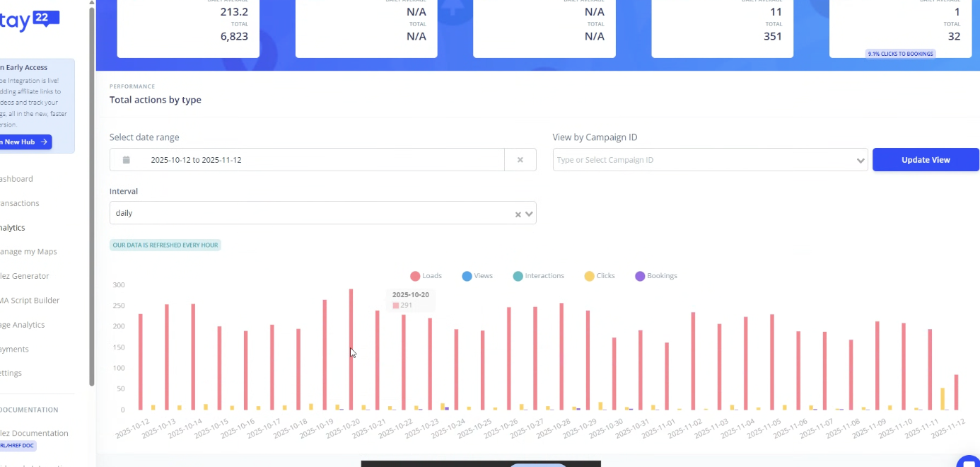This screenshot has width=980, height=467.
Task: Click the Loads bar for 2025-10-12
Action: click(x=141, y=362)
